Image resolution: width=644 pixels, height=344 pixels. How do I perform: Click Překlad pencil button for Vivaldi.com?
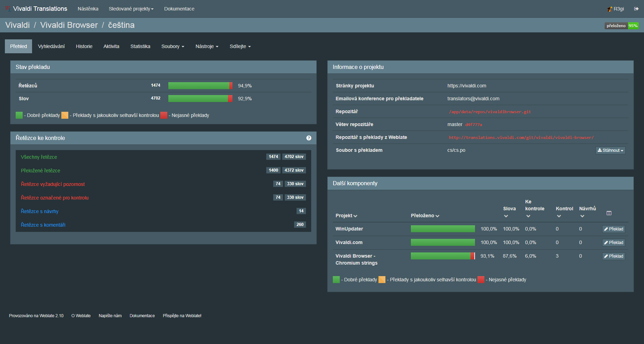tap(613, 243)
